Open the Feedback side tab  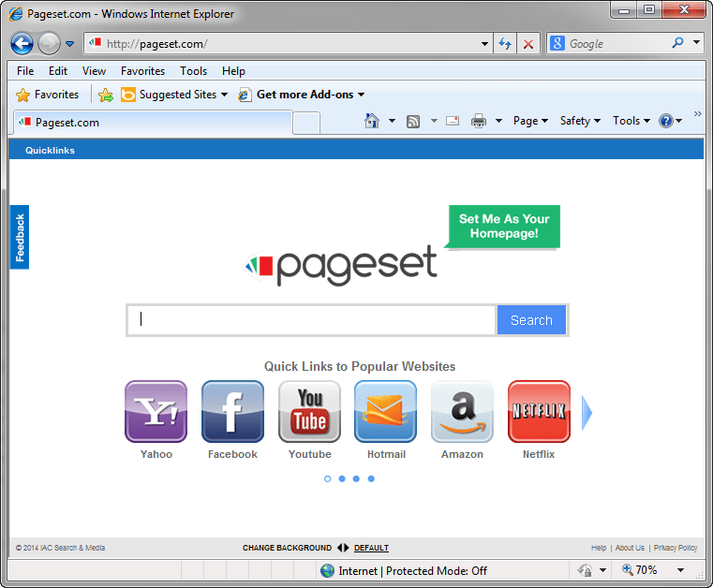pos(20,237)
